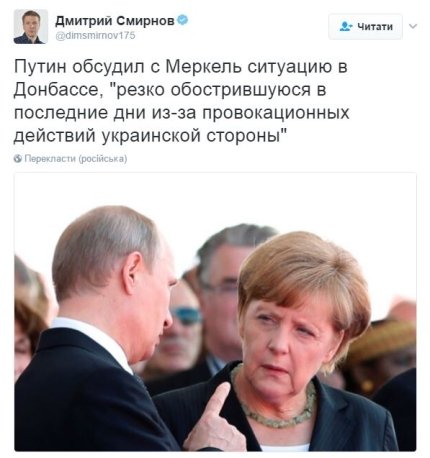Click the blue verified badge icon

[182, 20]
